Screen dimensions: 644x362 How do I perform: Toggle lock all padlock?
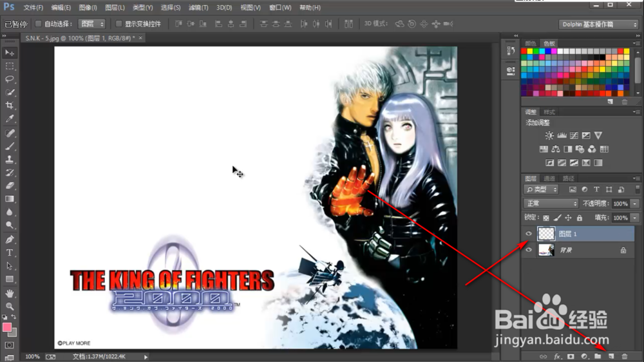[x=580, y=218]
